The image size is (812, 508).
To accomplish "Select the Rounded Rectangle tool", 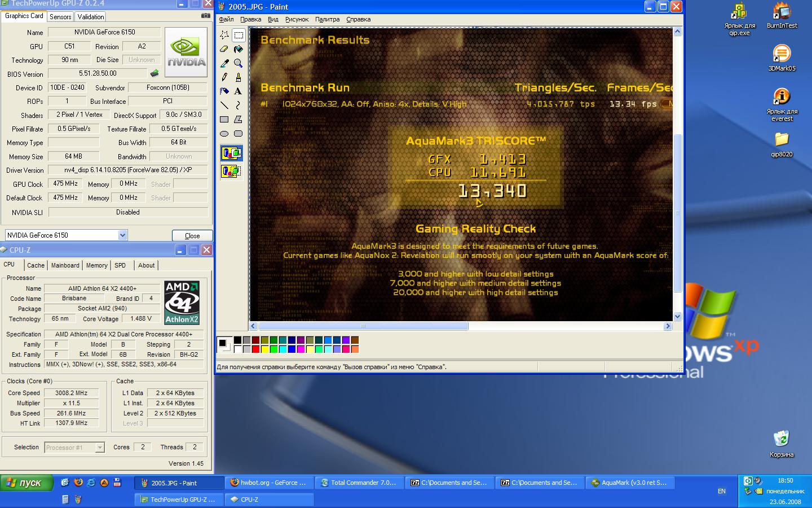I will pos(239,133).
